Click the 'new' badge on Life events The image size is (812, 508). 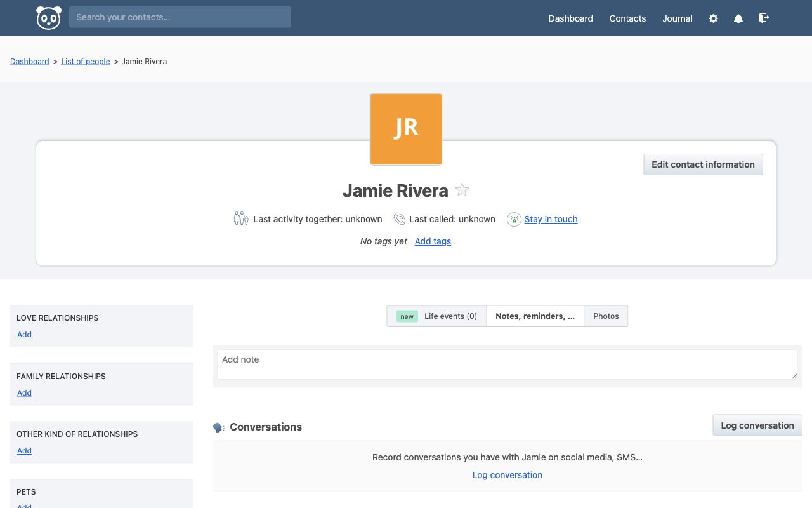pyautogui.click(x=407, y=316)
